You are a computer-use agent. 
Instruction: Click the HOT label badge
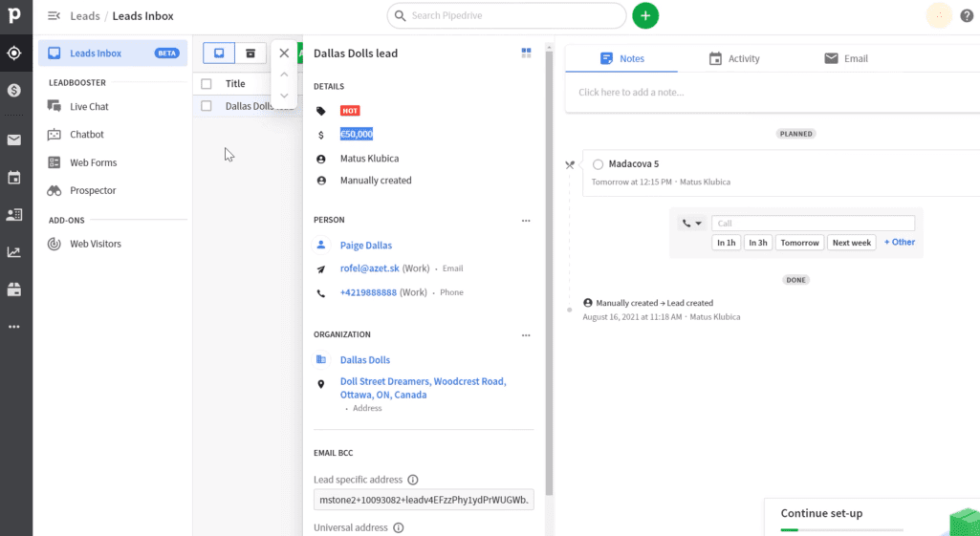[x=350, y=111]
